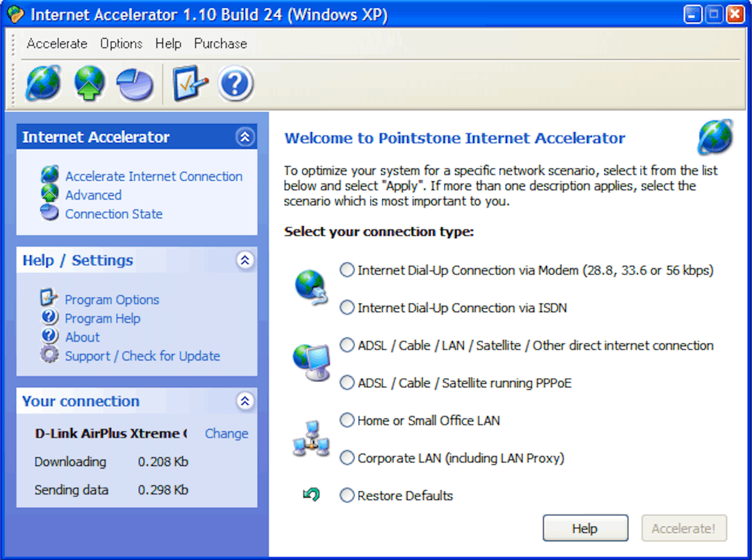Collapse the Help / Settings section

pos(245,260)
